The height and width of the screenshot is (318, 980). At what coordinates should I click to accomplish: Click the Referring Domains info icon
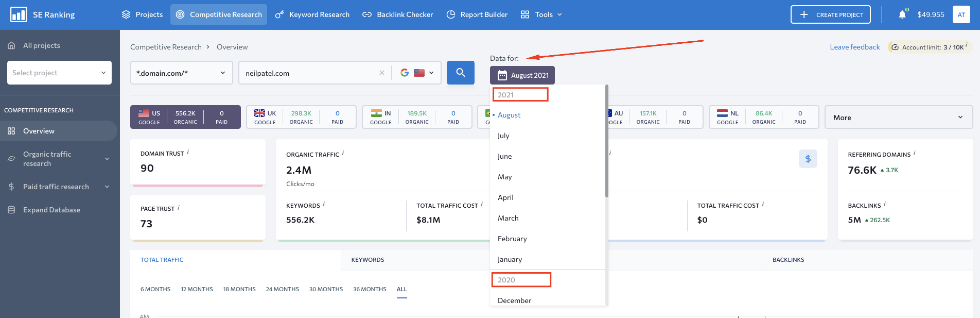tap(914, 153)
